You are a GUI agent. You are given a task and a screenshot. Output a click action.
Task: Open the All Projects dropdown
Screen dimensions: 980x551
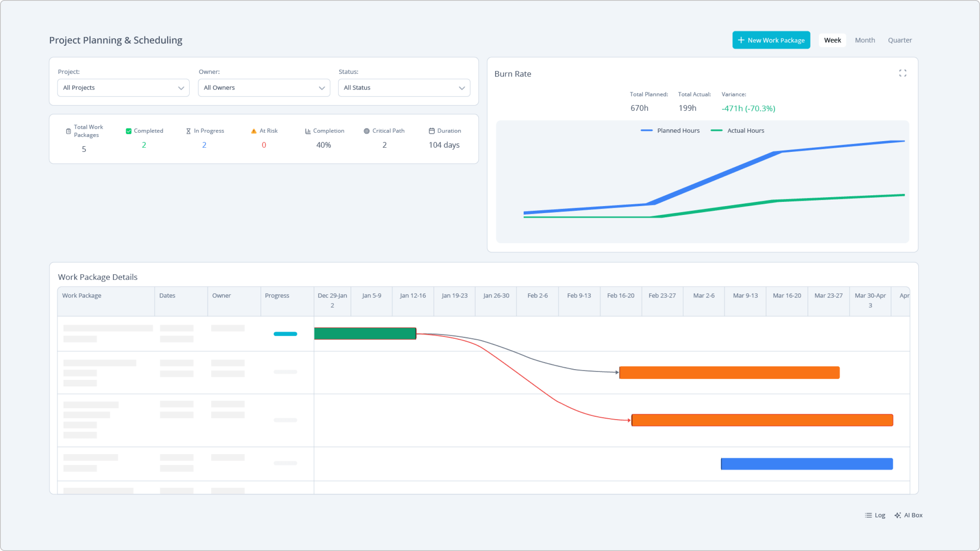click(x=123, y=88)
